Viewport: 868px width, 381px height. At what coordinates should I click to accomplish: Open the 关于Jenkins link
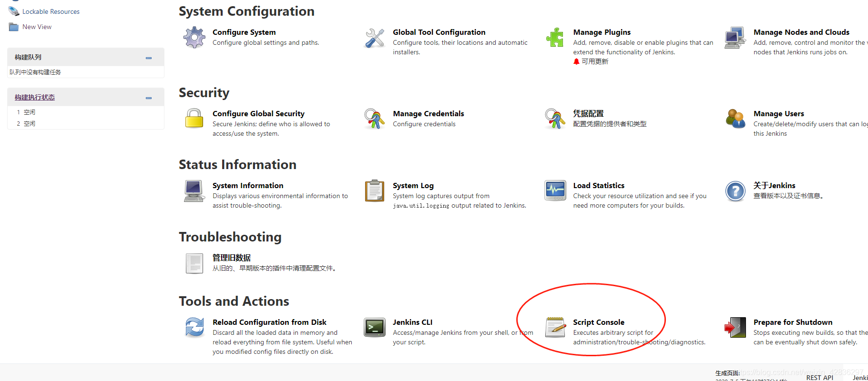click(774, 185)
